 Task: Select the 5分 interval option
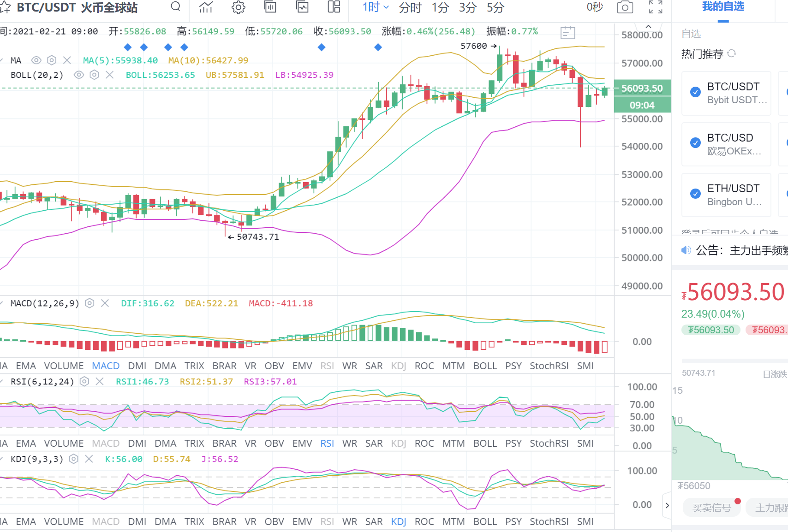[494, 7]
